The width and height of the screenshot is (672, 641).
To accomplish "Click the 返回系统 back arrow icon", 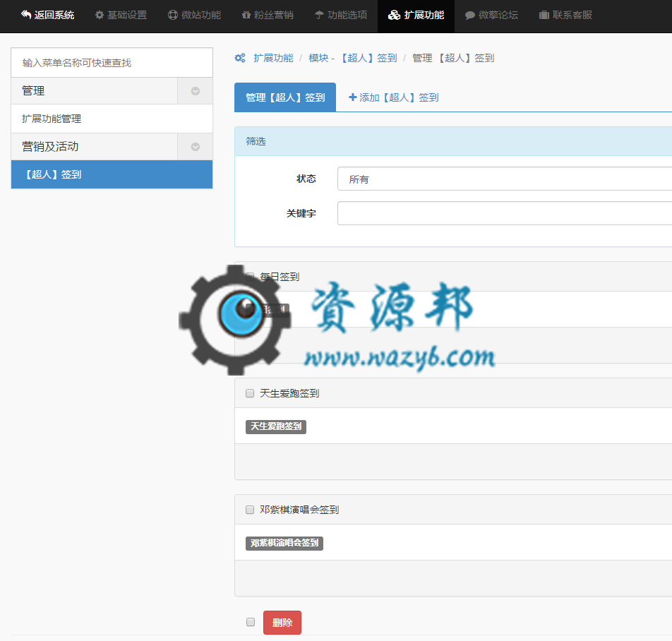I will click(26, 15).
